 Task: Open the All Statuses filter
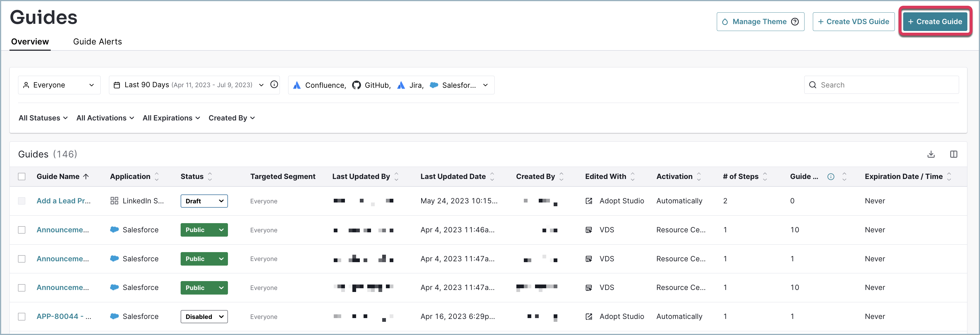point(43,118)
